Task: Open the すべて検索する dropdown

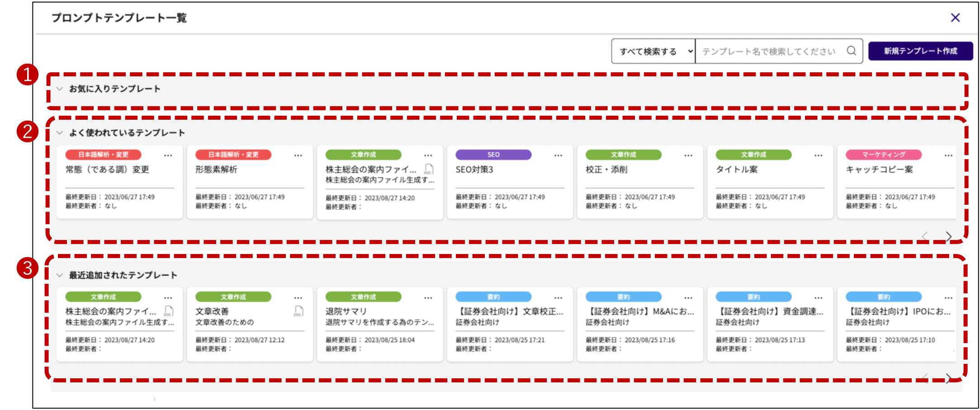Action: (x=653, y=52)
